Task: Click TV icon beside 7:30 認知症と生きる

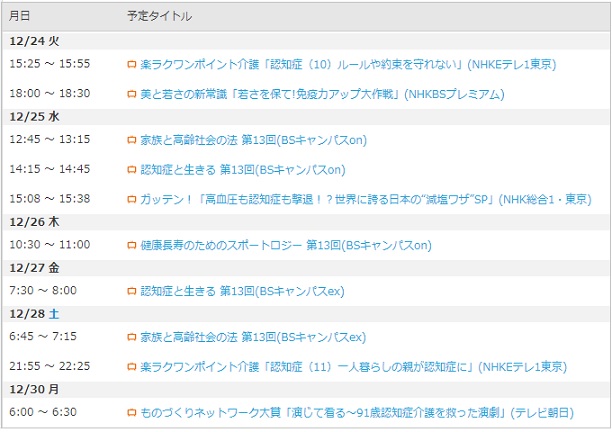Action: pos(132,292)
